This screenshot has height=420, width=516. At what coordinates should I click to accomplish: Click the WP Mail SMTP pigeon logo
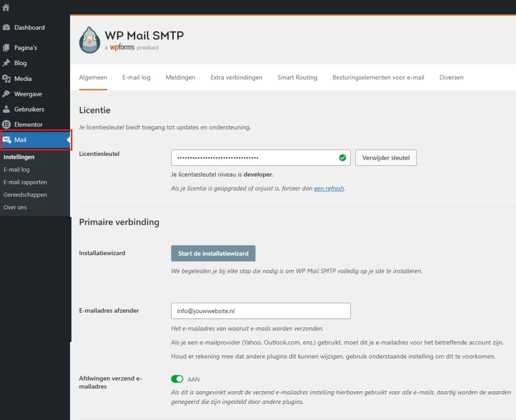point(90,40)
